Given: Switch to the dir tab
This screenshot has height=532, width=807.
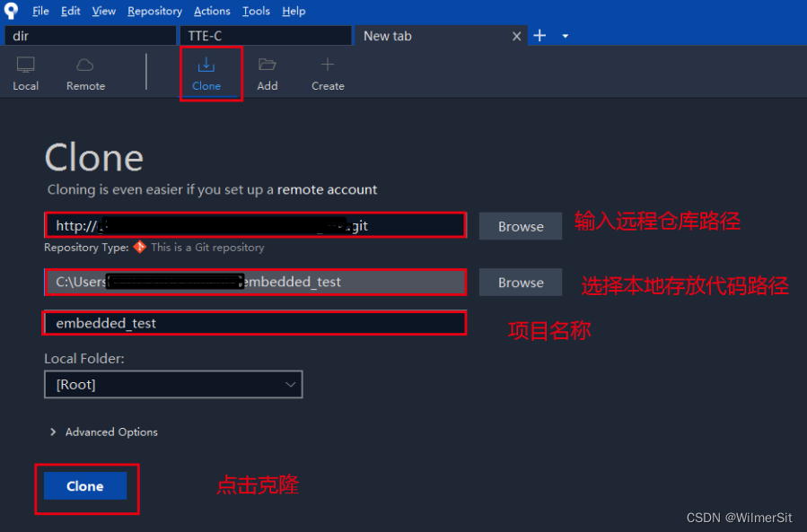Looking at the screenshot, I should pos(90,36).
